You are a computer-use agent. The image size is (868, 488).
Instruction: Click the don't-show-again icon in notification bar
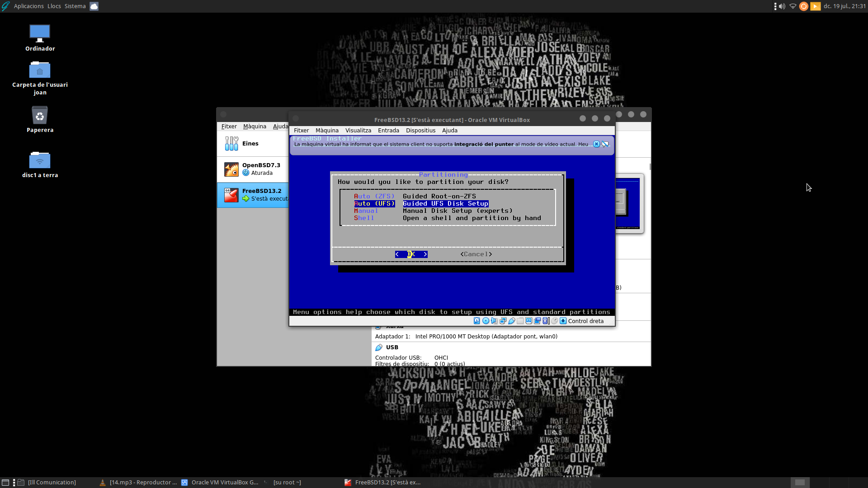click(x=605, y=144)
